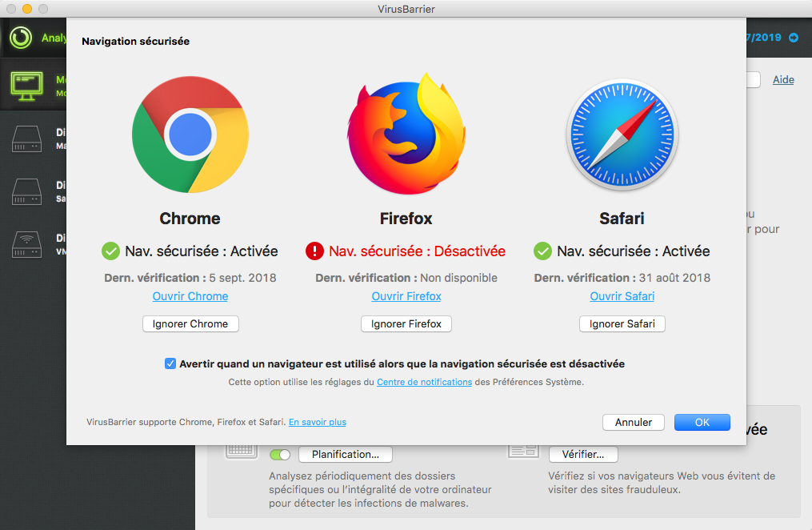The height and width of the screenshot is (530, 812).
Task: Uncheck the Avertir quand un navigateur checkbox
Action: 170,363
